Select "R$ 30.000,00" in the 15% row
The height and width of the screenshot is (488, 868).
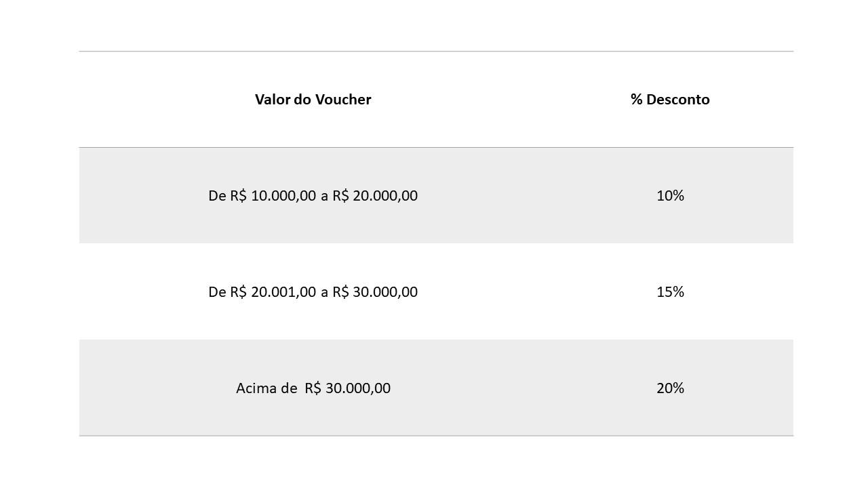pyautogui.click(x=375, y=292)
